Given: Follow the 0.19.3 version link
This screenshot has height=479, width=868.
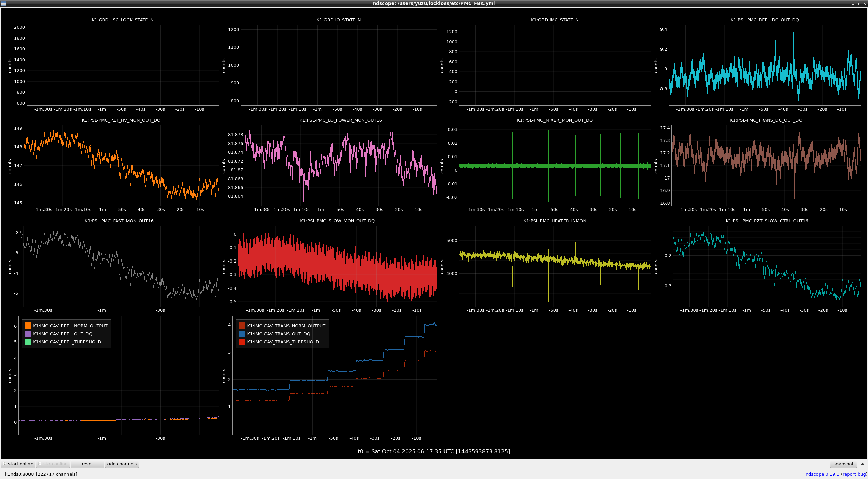Looking at the screenshot, I should pyautogui.click(x=832, y=474).
